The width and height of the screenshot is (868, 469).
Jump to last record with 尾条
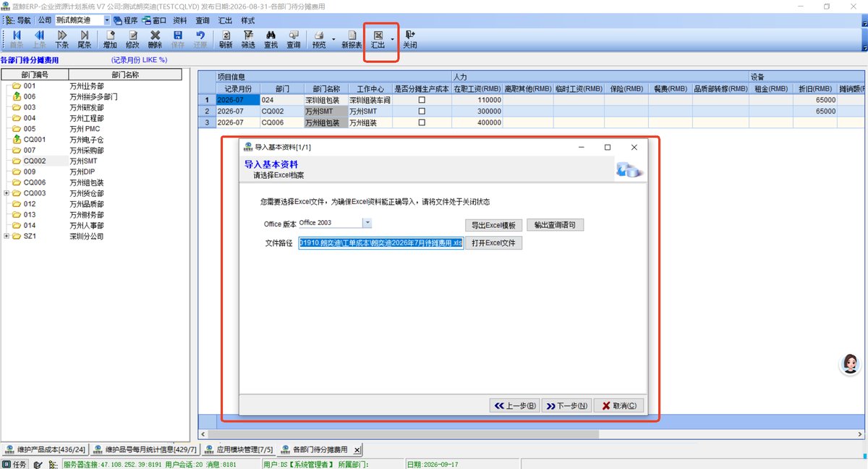click(85, 39)
